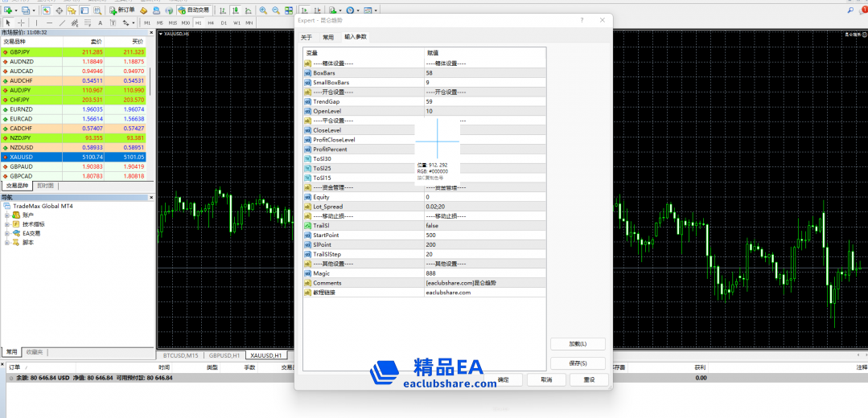This screenshot has width=868, height=418.
Task: Switch to BTCUSD,M15 chart tab
Action: (181, 354)
